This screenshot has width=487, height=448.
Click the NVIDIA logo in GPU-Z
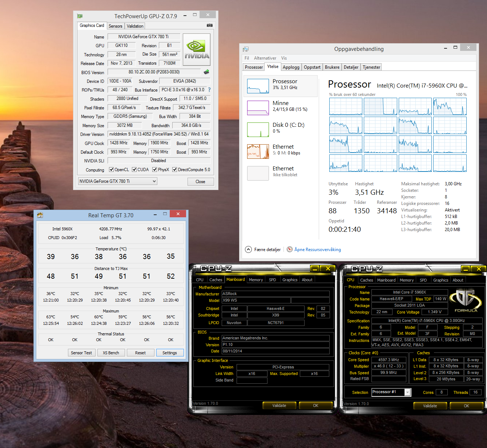tap(197, 49)
